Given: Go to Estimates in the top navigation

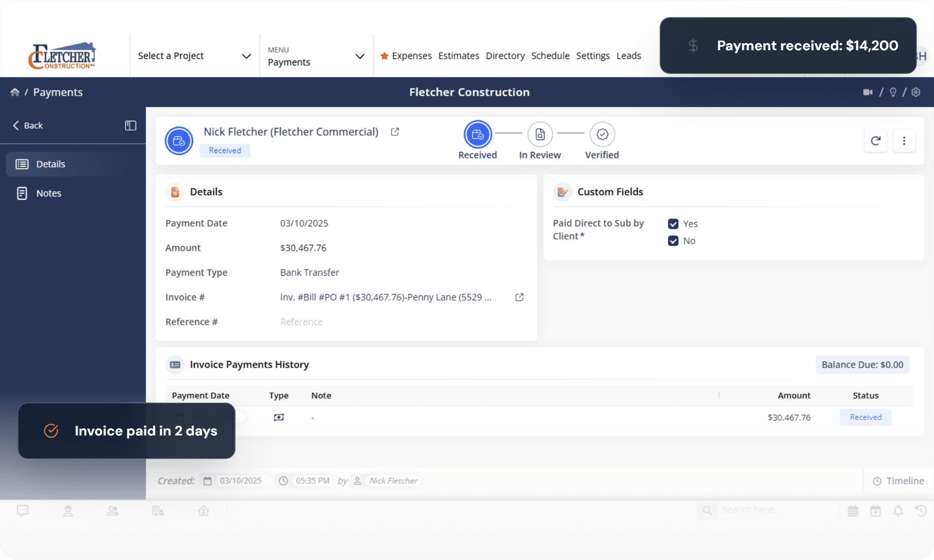Looking at the screenshot, I should [x=459, y=55].
